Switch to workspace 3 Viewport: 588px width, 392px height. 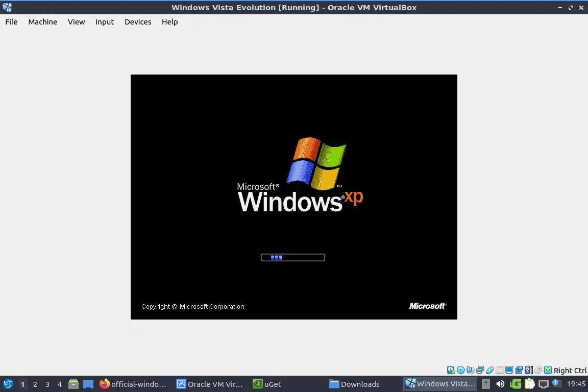pyautogui.click(x=47, y=384)
